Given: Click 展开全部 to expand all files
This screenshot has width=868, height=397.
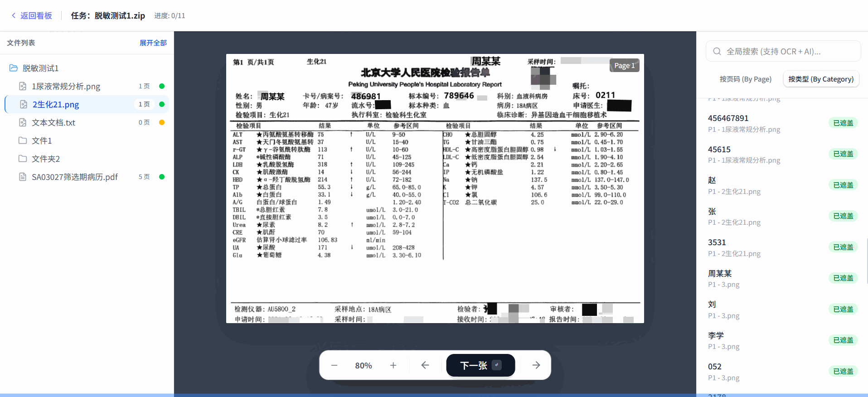Looking at the screenshot, I should pyautogui.click(x=153, y=43).
